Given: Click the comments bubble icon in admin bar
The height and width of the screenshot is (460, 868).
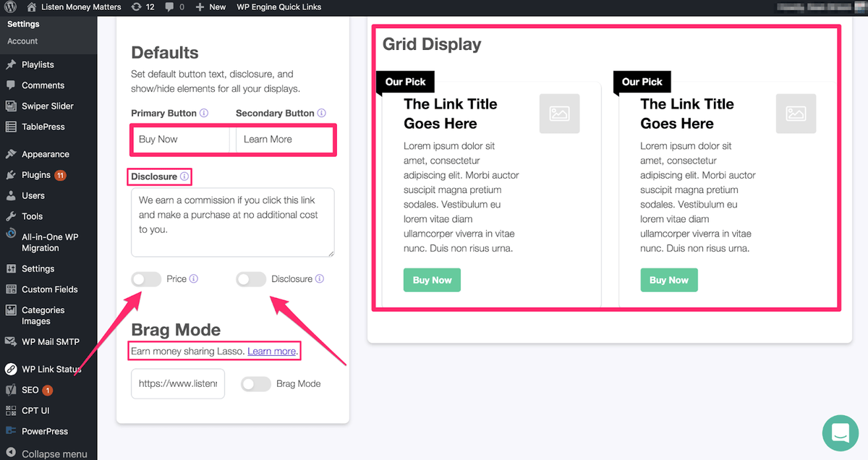Looking at the screenshot, I should [x=170, y=7].
